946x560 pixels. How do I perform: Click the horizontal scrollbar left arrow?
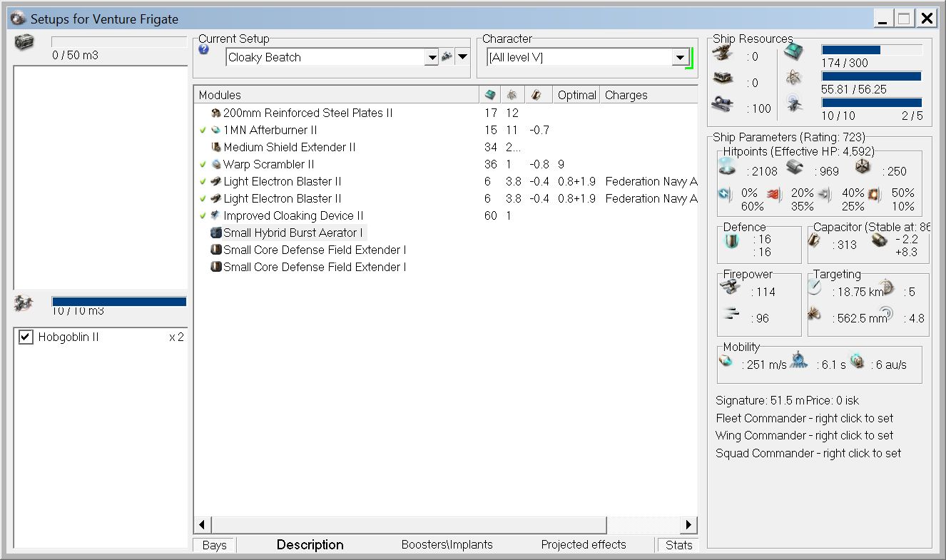[202, 525]
